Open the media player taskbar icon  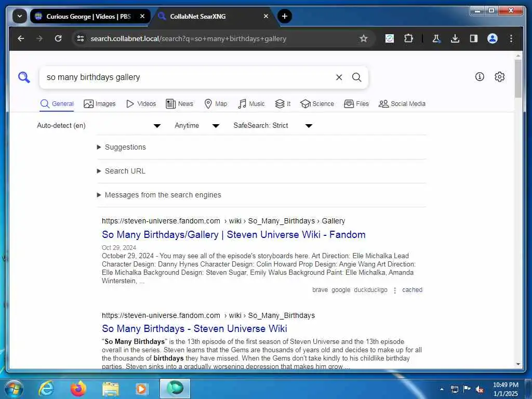[x=141, y=389]
